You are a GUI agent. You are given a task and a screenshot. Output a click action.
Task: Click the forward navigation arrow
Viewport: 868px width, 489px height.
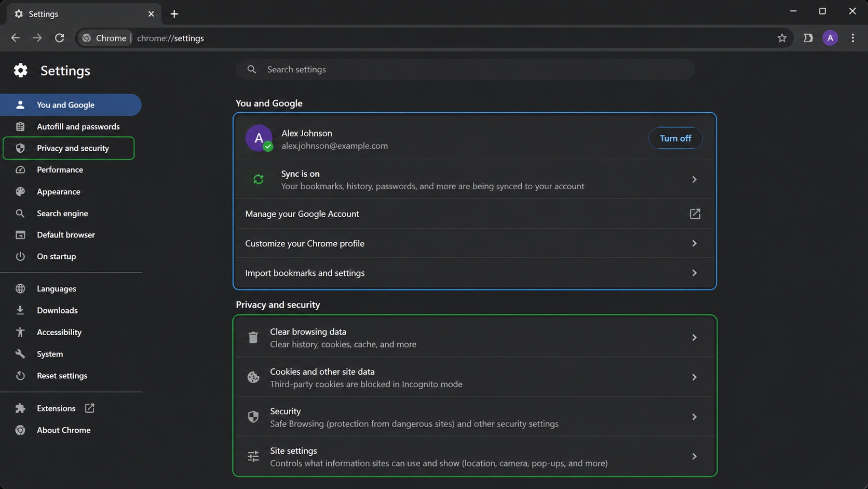click(x=37, y=38)
